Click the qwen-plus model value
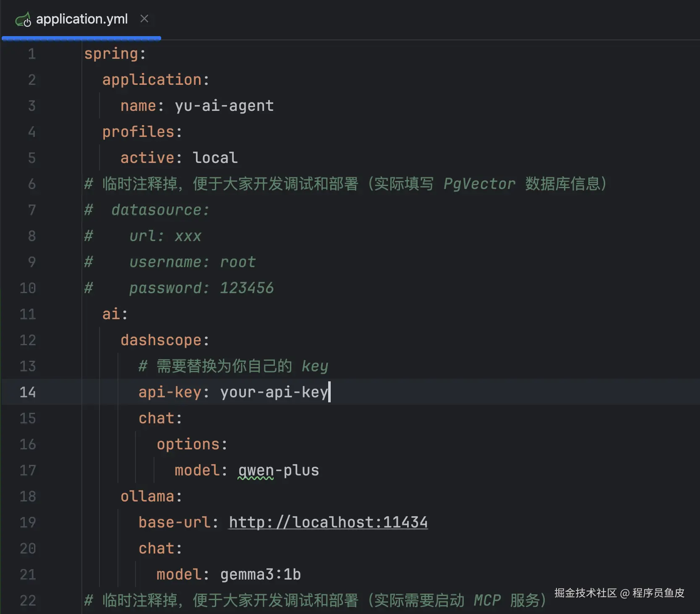This screenshot has width=700, height=614. click(x=278, y=470)
